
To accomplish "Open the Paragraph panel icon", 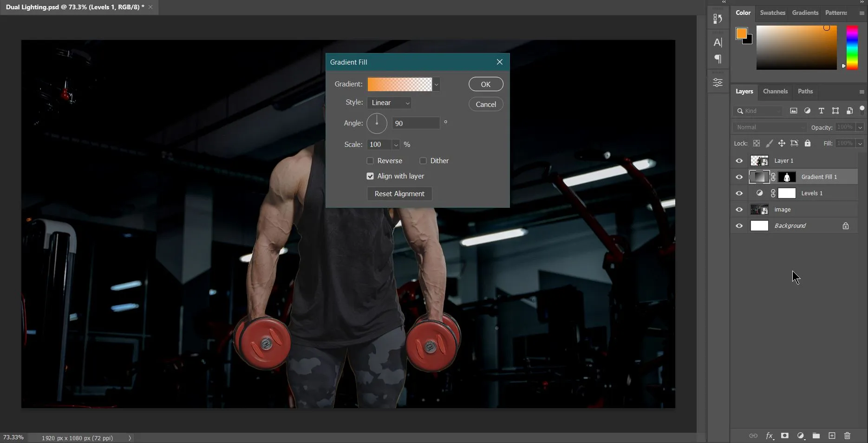I will [x=718, y=59].
